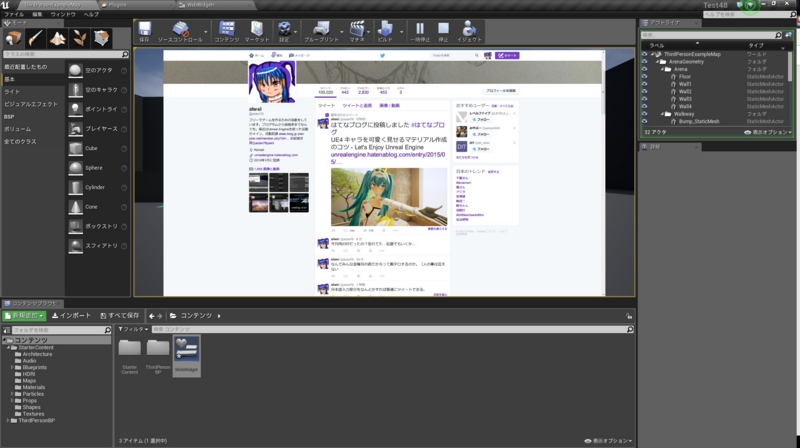
Task: Click the World Outliner search field
Action: pos(711,35)
